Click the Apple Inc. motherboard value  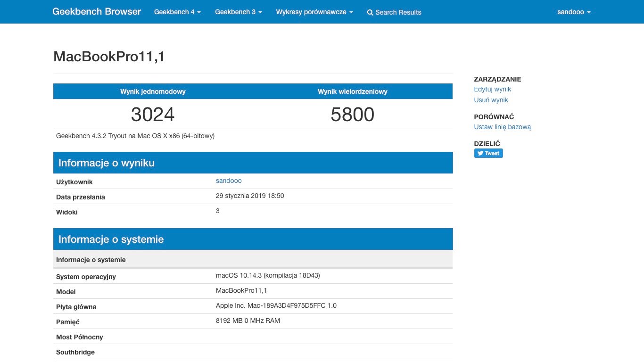pos(276,305)
